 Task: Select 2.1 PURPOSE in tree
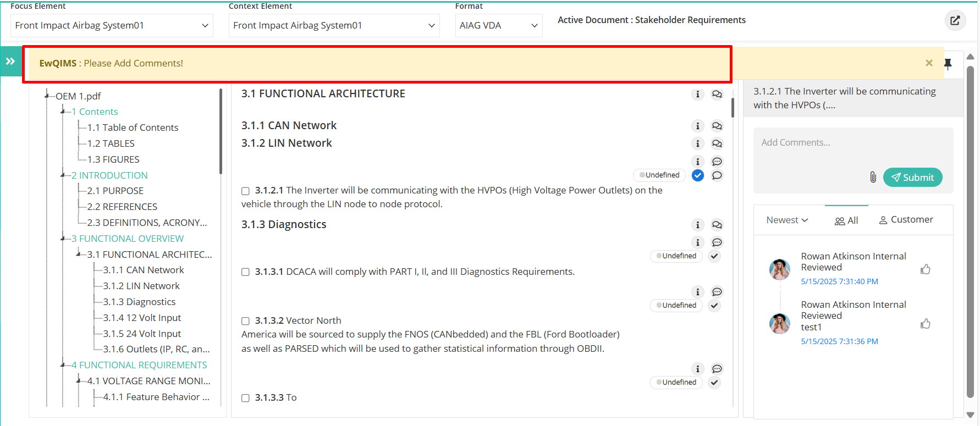click(115, 191)
